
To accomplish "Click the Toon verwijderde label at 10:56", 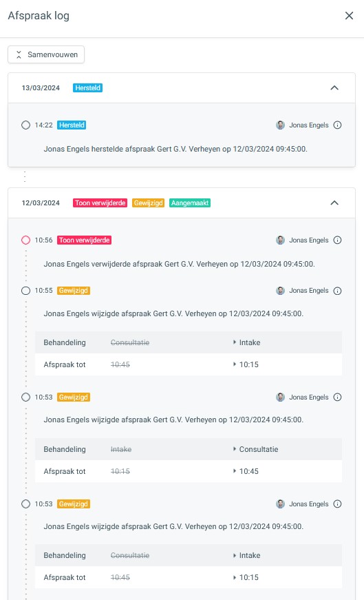I will tap(84, 240).
